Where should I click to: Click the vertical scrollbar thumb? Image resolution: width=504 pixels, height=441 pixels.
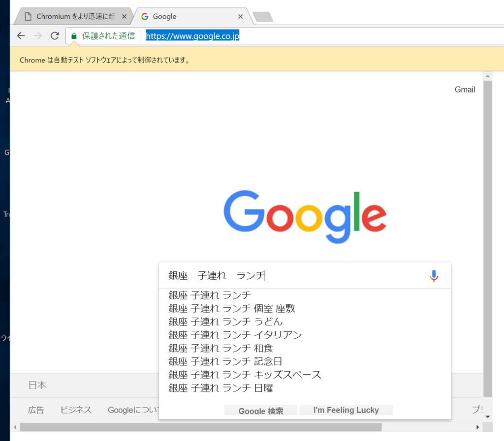click(x=488, y=239)
